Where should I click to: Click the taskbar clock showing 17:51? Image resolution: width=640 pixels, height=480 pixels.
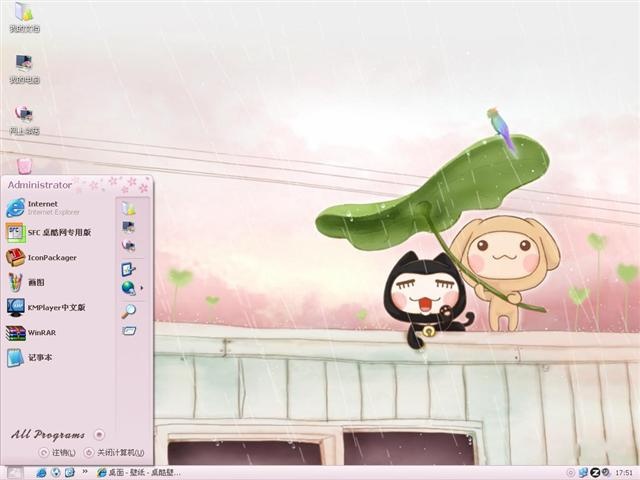pyautogui.click(x=624, y=473)
